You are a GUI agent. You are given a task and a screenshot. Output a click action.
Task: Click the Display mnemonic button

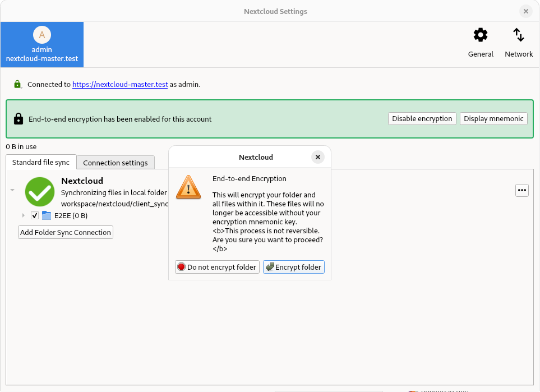[x=493, y=119]
